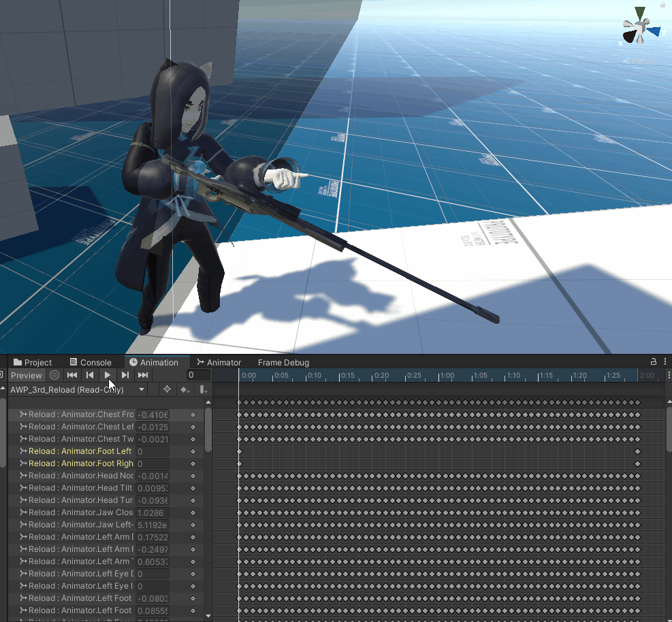The image size is (672, 622).
Task: Toggle Preview mode for the animation
Action: point(26,375)
